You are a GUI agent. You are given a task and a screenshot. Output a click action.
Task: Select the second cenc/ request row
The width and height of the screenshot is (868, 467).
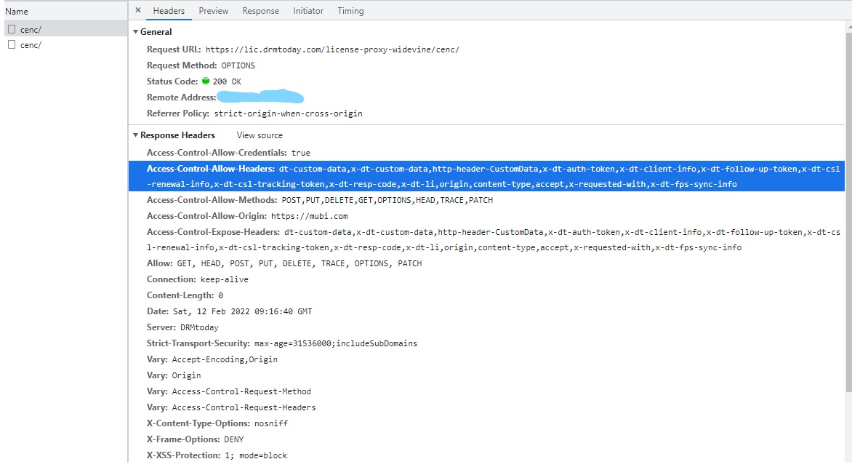coord(66,45)
